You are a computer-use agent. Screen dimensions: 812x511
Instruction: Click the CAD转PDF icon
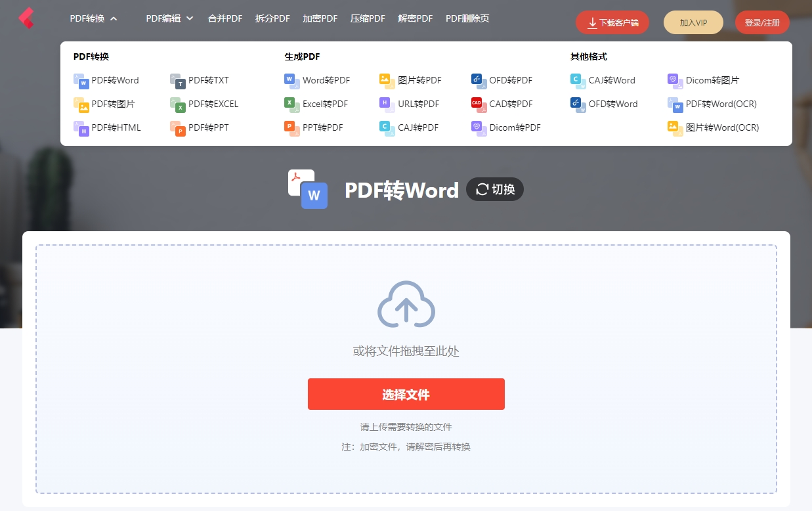tap(479, 104)
